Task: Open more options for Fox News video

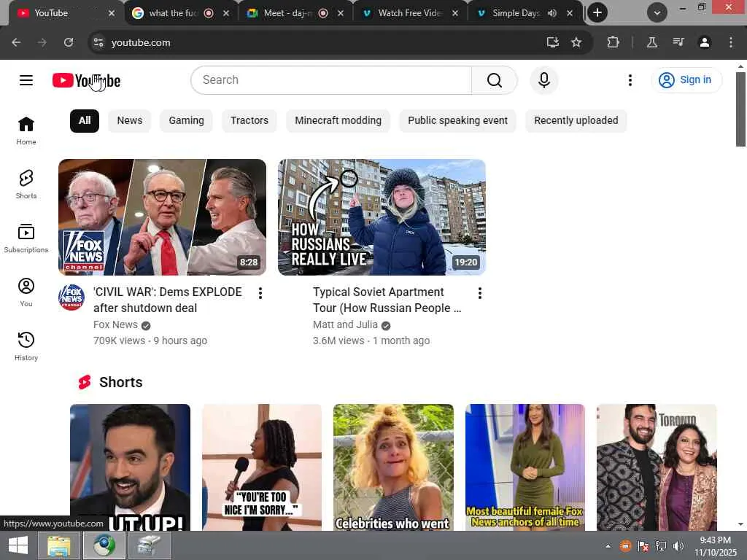Action: coord(260,293)
